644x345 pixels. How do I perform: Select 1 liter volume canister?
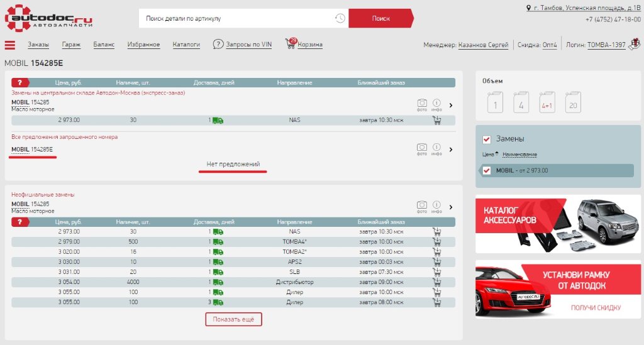coord(495,102)
